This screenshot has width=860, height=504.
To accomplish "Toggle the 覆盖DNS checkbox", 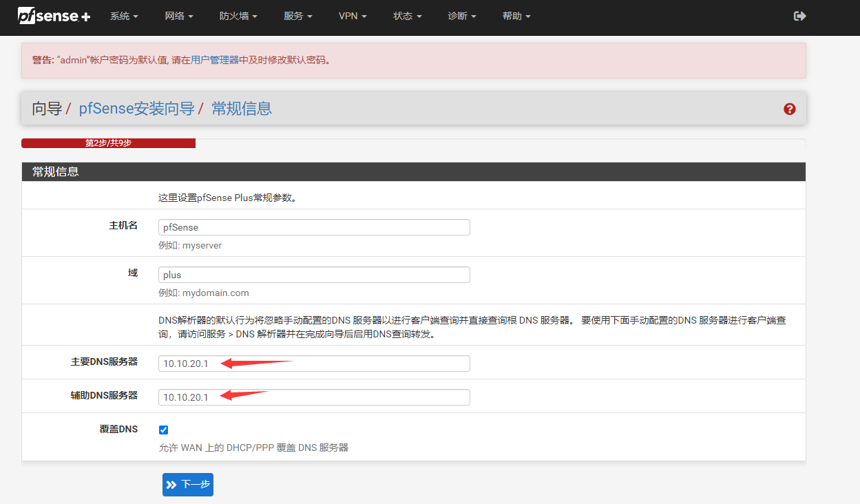I will pos(163,430).
